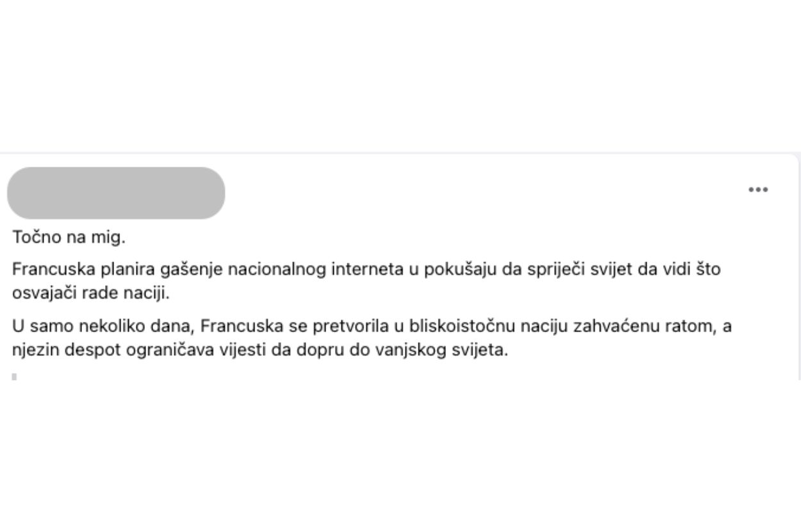Click the line "Točno na mig."
801x532 pixels.
click(x=69, y=237)
